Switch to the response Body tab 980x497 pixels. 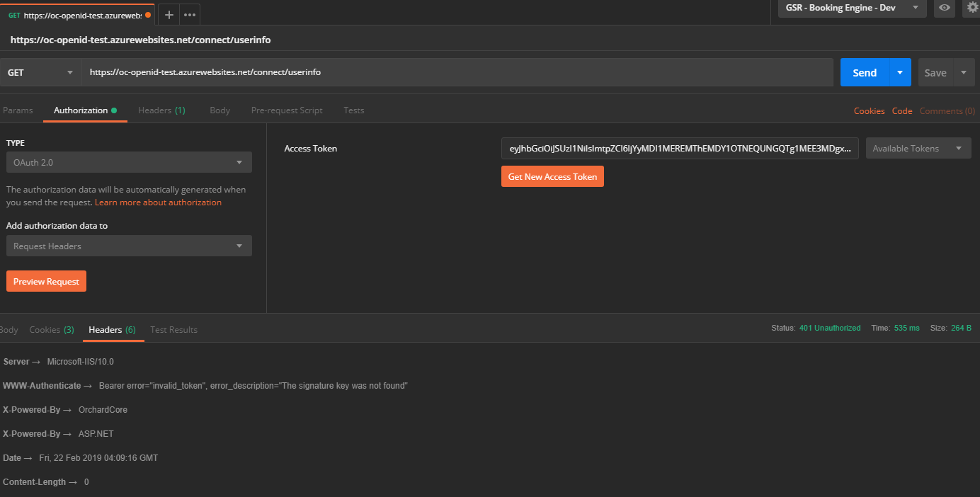[x=8, y=329]
